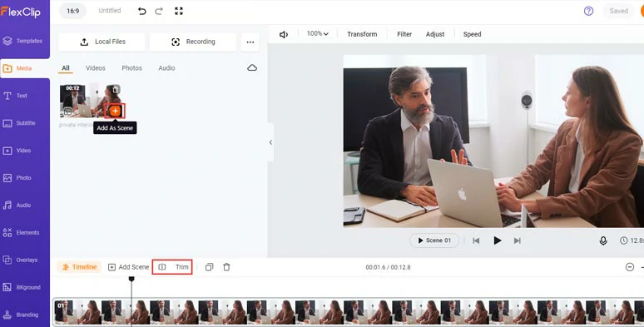Viewport: 644px width, 327px height.
Task: Click the main play button
Action: tap(497, 240)
